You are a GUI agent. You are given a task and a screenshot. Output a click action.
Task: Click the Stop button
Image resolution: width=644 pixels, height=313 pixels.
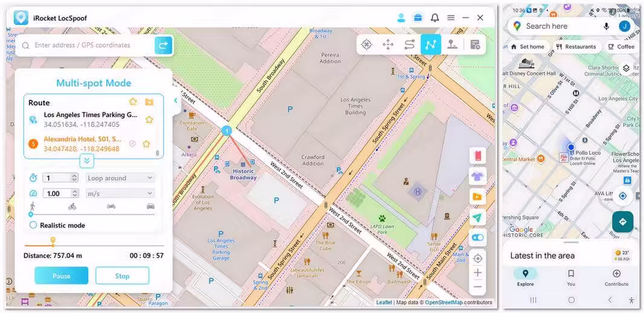(x=122, y=276)
